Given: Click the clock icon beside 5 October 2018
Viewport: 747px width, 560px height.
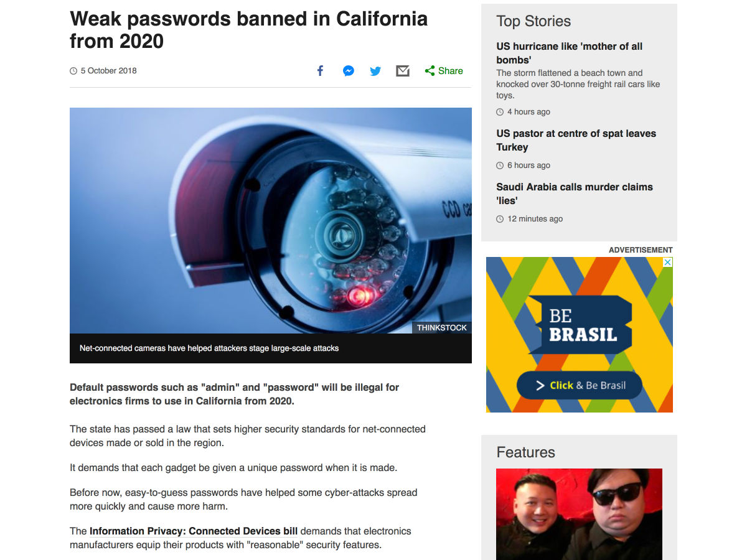Looking at the screenshot, I should click(73, 71).
